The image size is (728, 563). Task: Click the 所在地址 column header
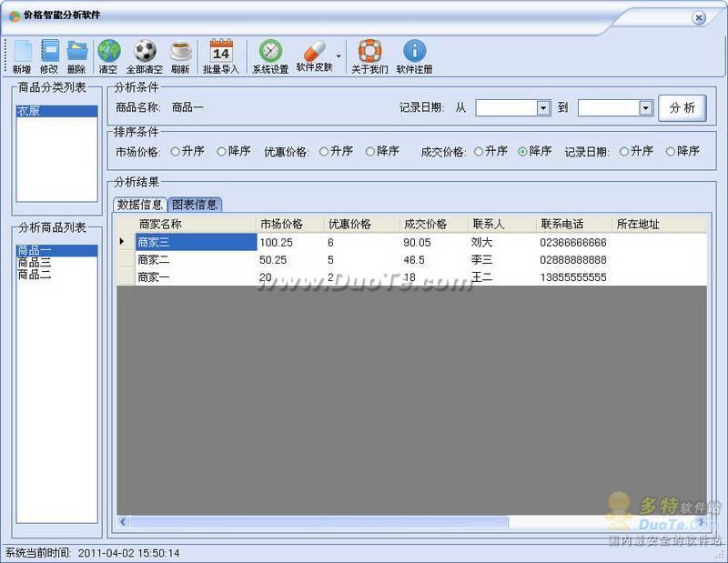[660, 224]
